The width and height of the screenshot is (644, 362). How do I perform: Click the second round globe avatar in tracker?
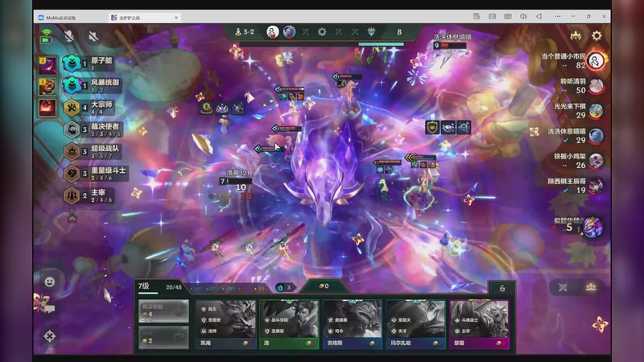coord(289,31)
